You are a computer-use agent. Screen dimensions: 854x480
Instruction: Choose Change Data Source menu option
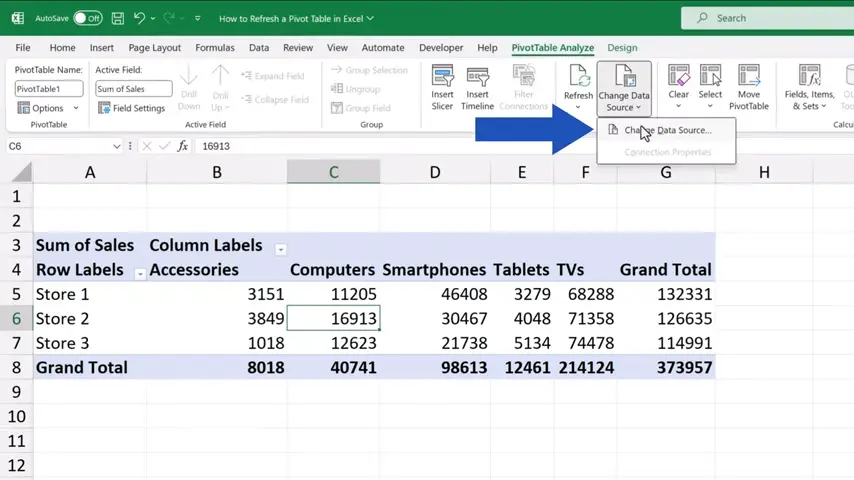(x=667, y=130)
